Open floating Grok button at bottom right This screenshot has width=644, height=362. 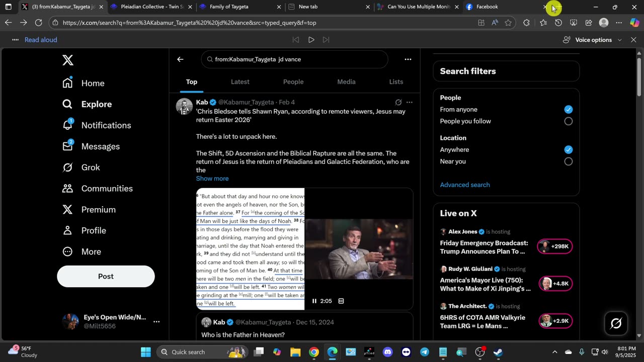(616, 323)
